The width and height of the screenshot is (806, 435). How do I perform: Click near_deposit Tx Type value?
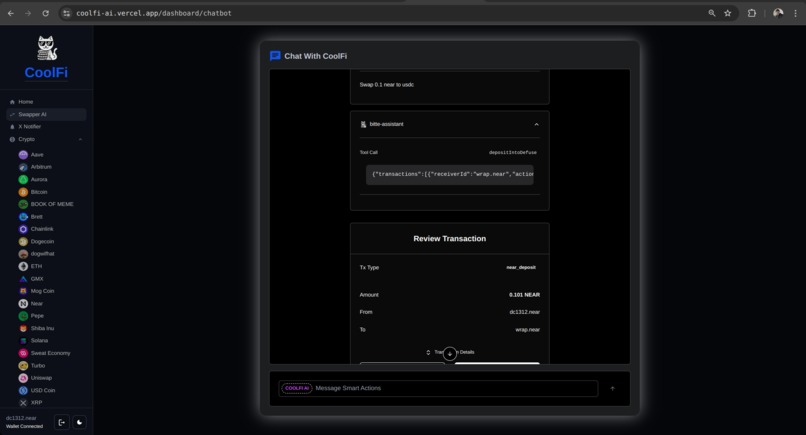(x=521, y=267)
